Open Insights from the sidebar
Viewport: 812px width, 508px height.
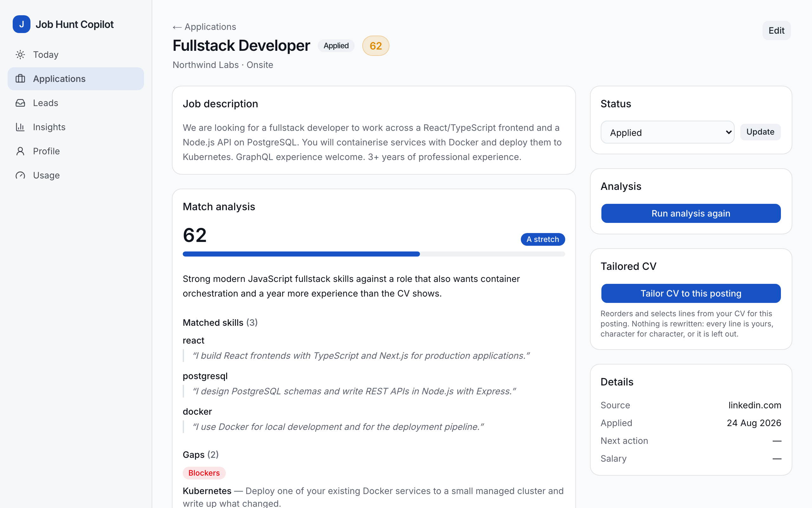76,127
